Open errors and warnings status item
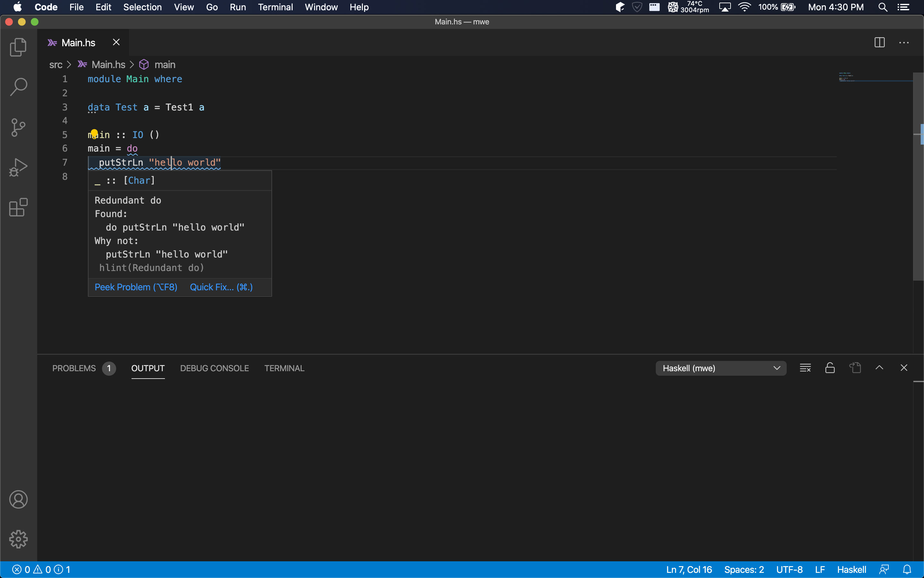 (41, 570)
